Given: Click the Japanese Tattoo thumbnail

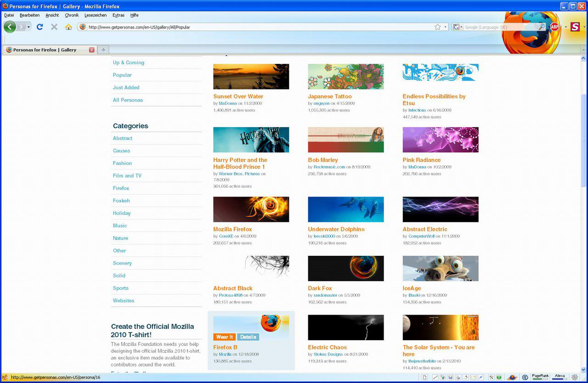Looking at the screenshot, I should coord(346,76).
